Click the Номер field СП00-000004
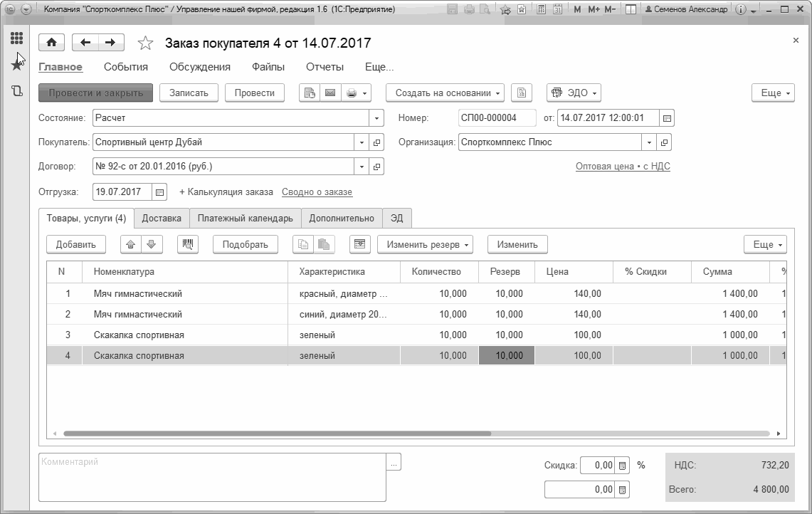Image resolution: width=812 pixels, height=514 pixels. (497, 118)
